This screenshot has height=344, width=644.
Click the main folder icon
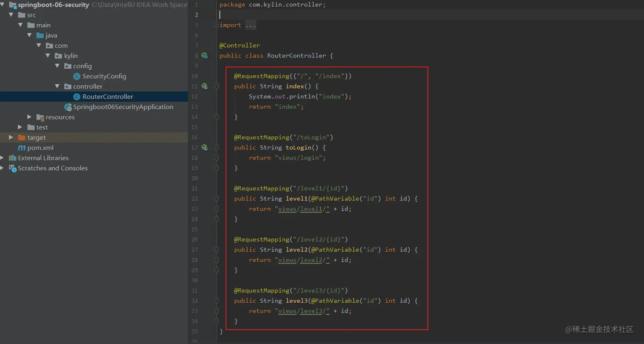(x=31, y=25)
